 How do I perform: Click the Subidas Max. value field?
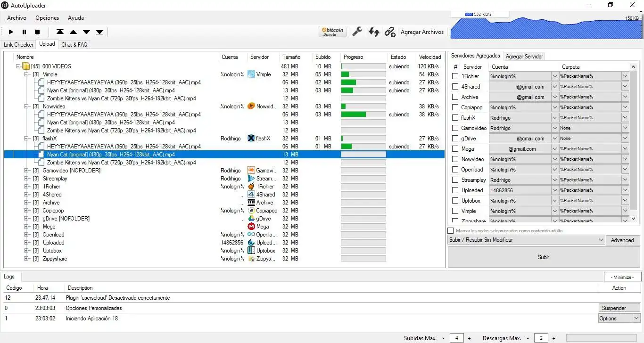click(x=456, y=338)
